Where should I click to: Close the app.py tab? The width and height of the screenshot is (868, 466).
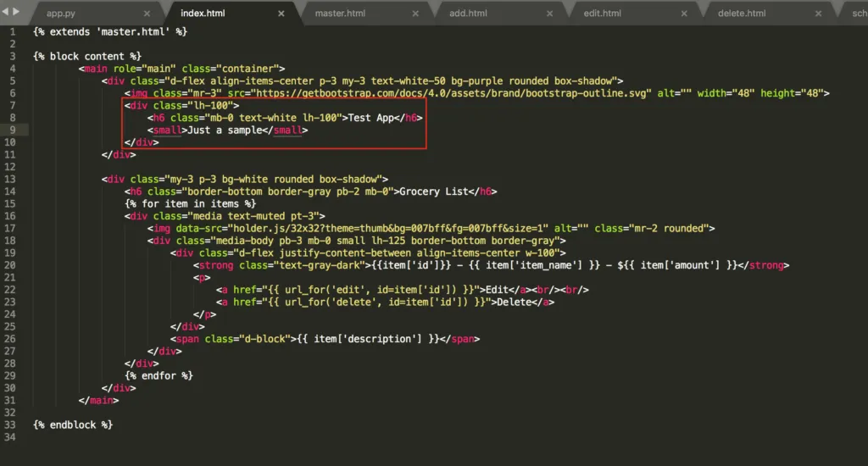(147, 14)
